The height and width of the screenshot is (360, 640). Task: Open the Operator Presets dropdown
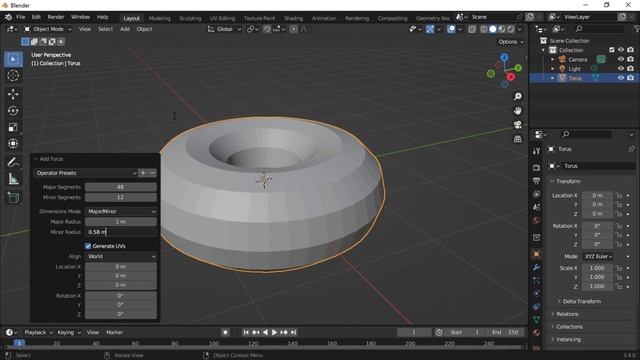(x=85, y=173)
